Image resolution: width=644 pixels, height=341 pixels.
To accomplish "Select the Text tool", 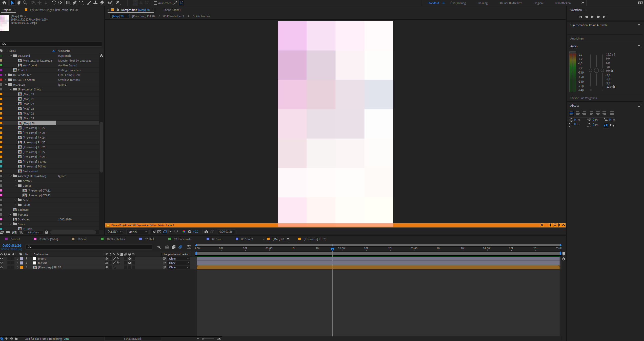I will coord(81,3).
